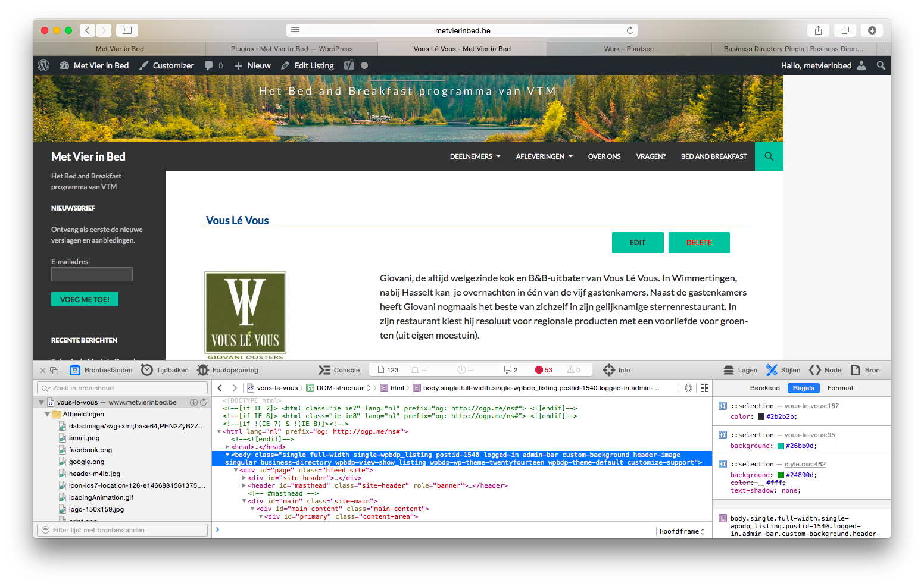Open the DOM-structuur selector
Image resolution: width=924 pixels, height=586 pixels.
pos(338,388)
